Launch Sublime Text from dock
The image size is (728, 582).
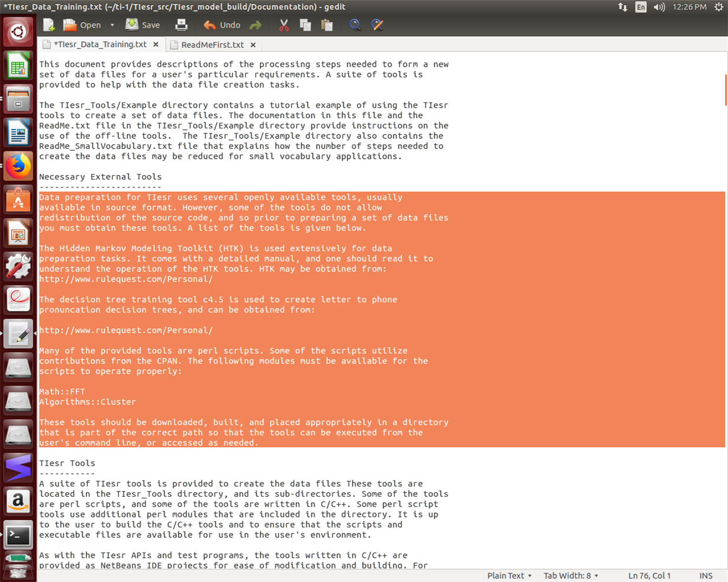click(18, 468)
